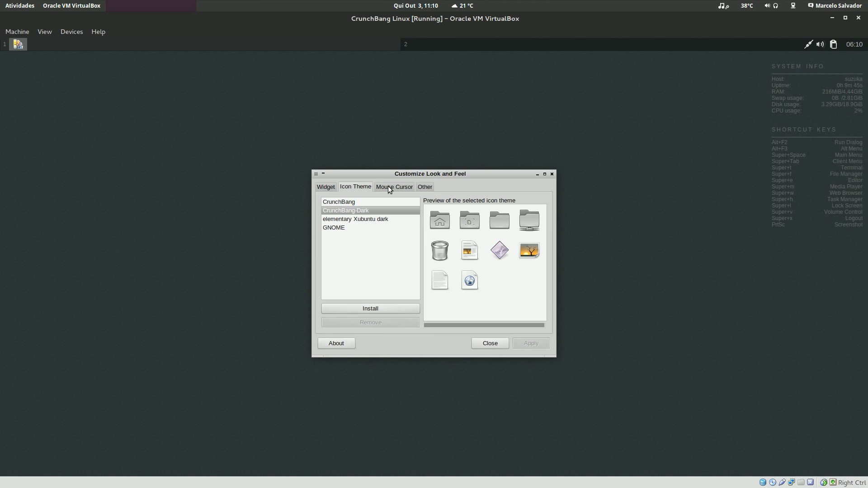The image size is (868, 488).
Task: Open the VirtualBox Devices menu
Action: 71,32
